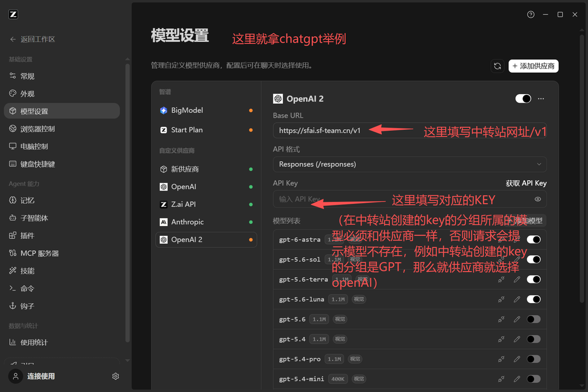Click the 获取 API Key link
This screenshot has width=588, height=392.
pyautogui.click(x=526, y=183)
